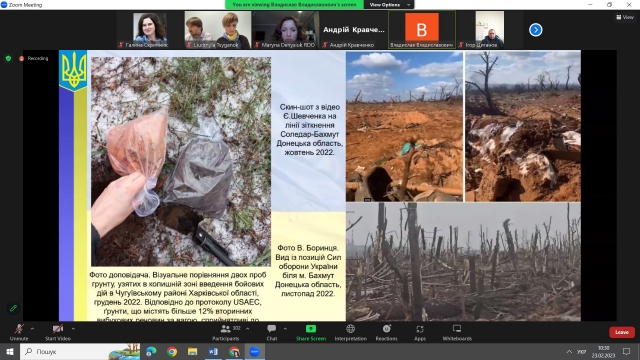Open the Reactions menu
Screen dimensions: 640x360
pos(386,332)
